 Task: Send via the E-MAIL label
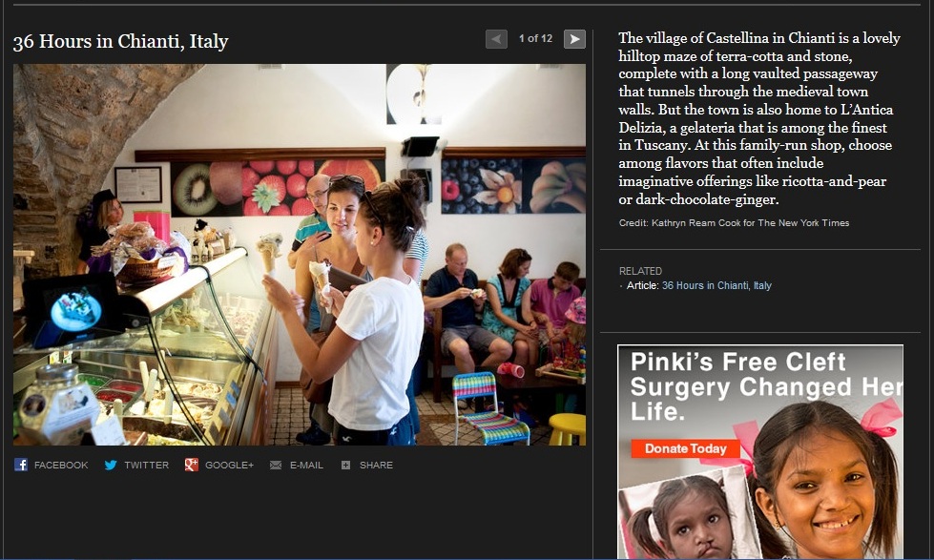[x=307, y=465]
